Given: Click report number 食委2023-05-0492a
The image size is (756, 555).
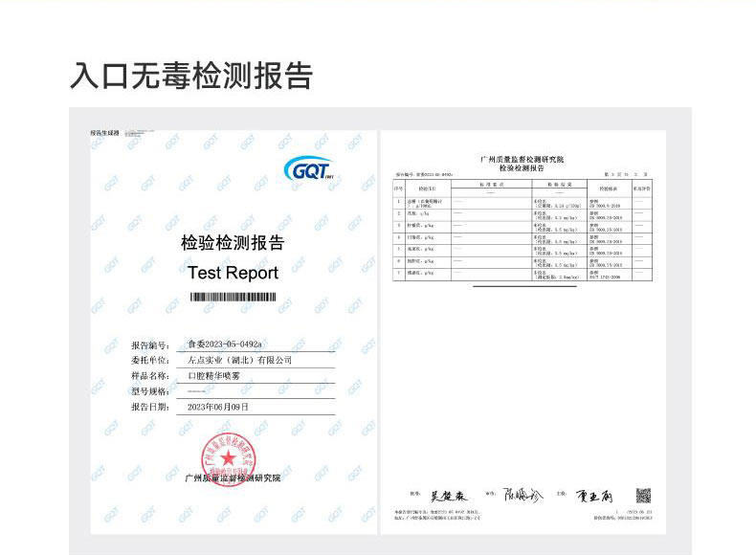Looking at the screenshot, I should (x=225, y=344).
